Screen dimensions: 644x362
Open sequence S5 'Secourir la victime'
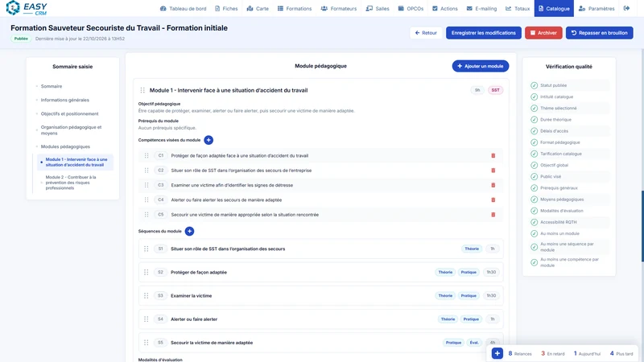pos(320,343)
